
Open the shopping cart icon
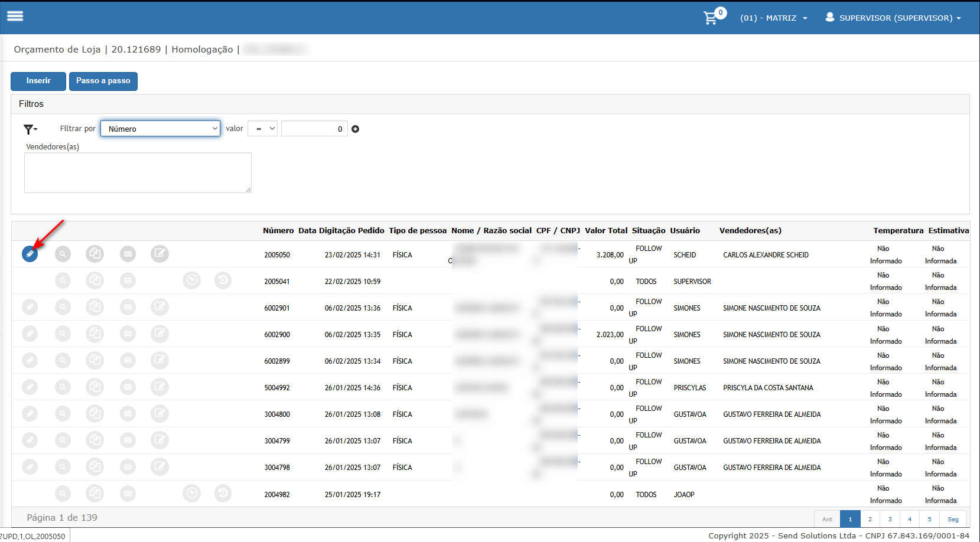point(711,18)
